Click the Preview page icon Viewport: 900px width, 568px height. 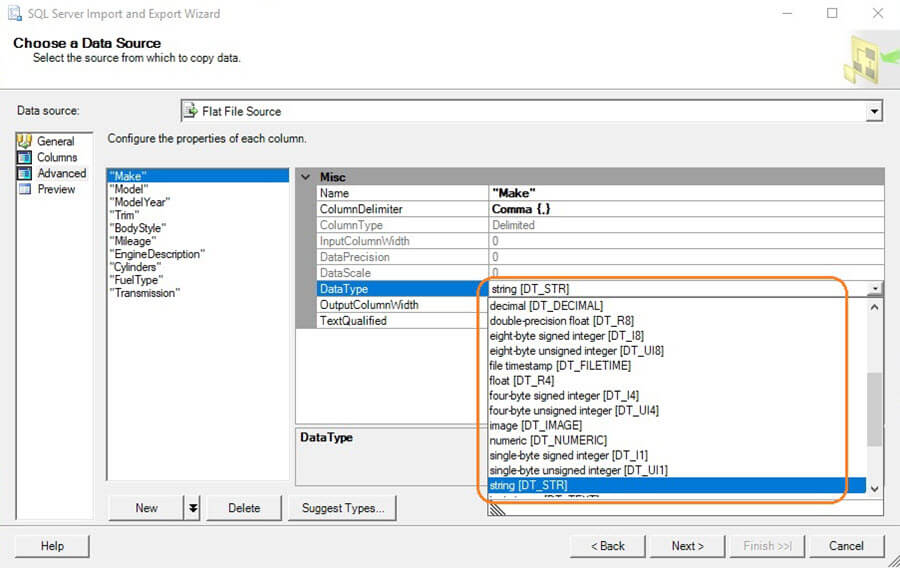(x=25, y=189)
